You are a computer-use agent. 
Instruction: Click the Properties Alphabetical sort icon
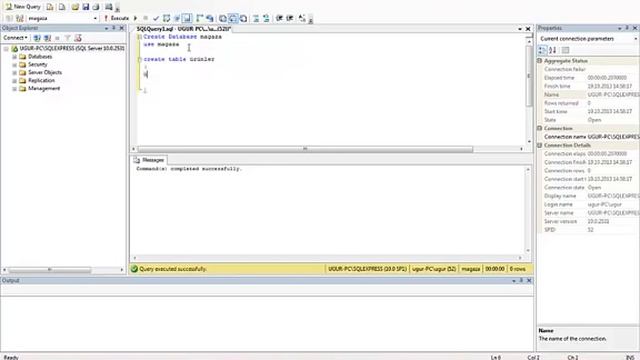coord(553,50)
